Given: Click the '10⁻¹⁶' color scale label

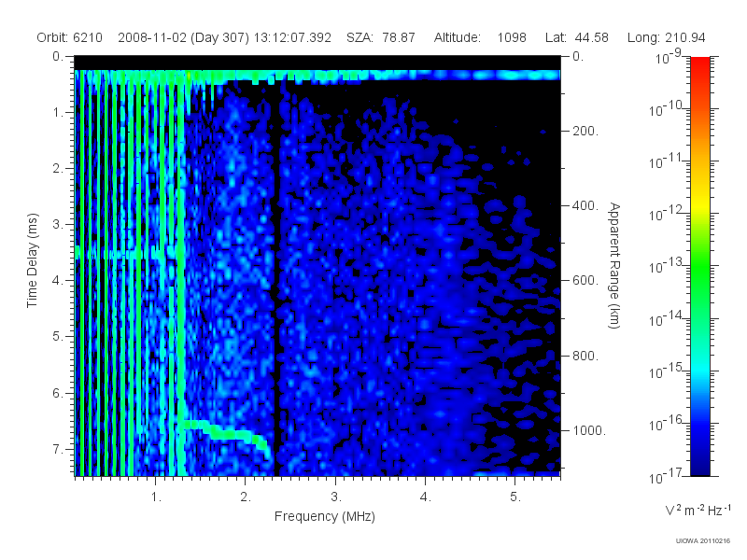Looking at the screenshot, I should (x=666, y=423).
